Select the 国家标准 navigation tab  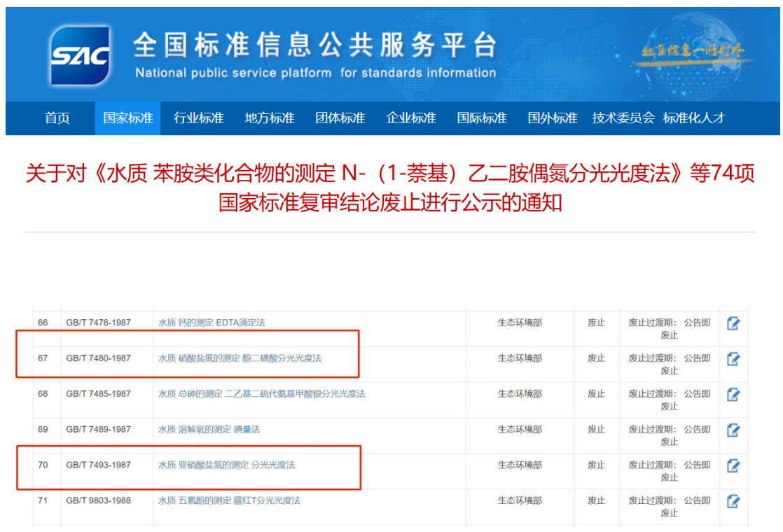point(127,118)
